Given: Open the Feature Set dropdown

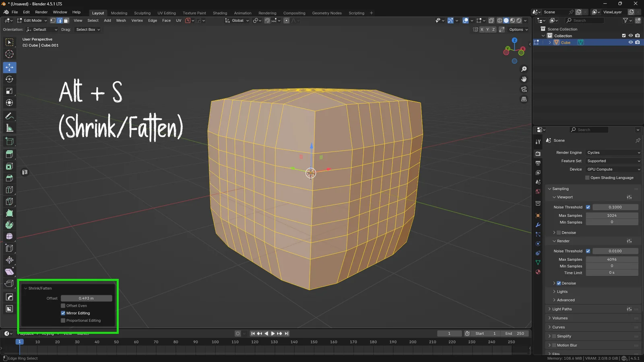Looking at the screenshot, I should point(613,161).
